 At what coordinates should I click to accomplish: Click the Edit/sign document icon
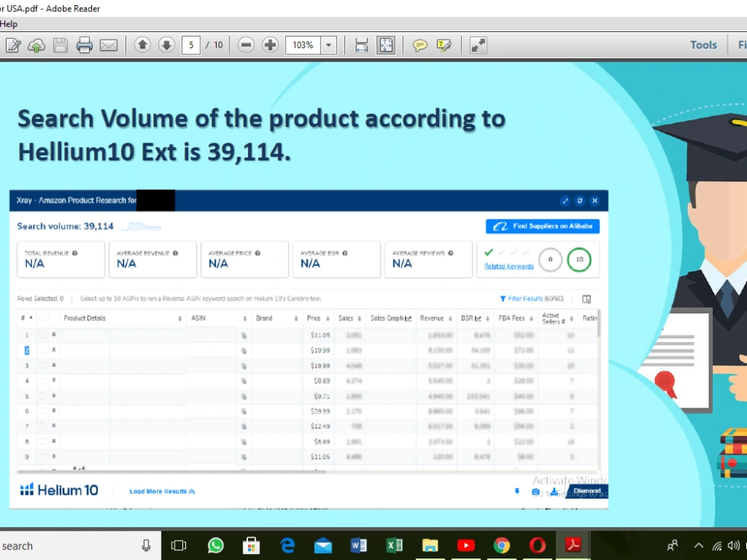click(x=13, y=46)
